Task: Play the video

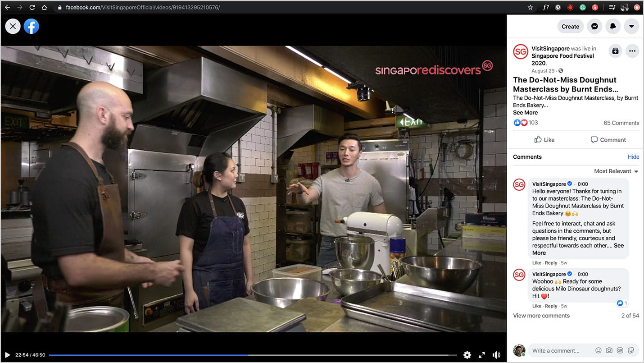Action: (7, 355)
